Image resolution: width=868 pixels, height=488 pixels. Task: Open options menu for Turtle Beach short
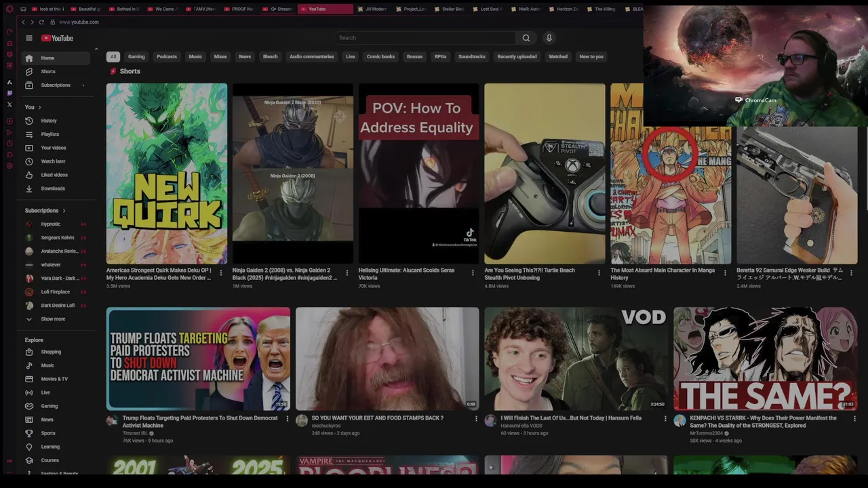pyautogui.click(x=599, y=273)
